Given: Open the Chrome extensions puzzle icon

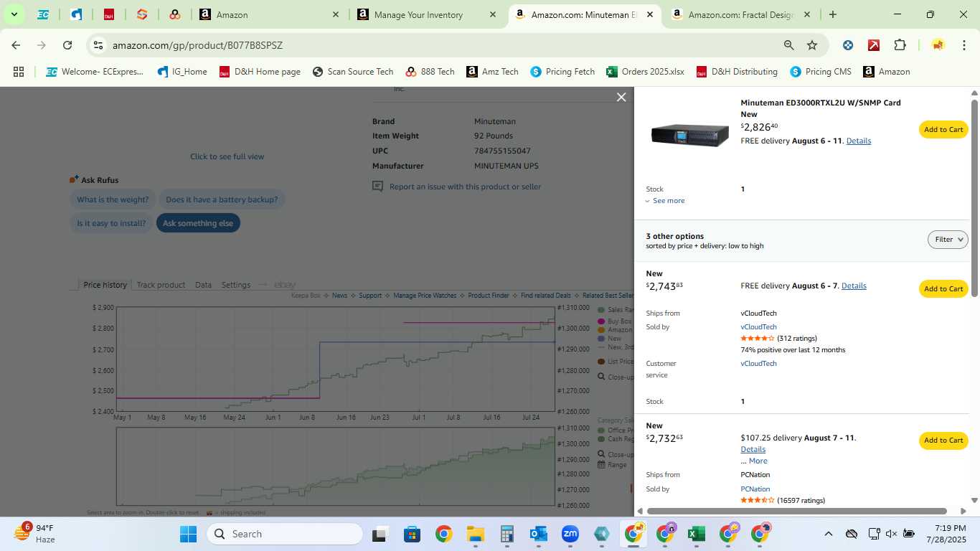Looking at the screenshot, I should pyautogui.click(x=900, y=45).
